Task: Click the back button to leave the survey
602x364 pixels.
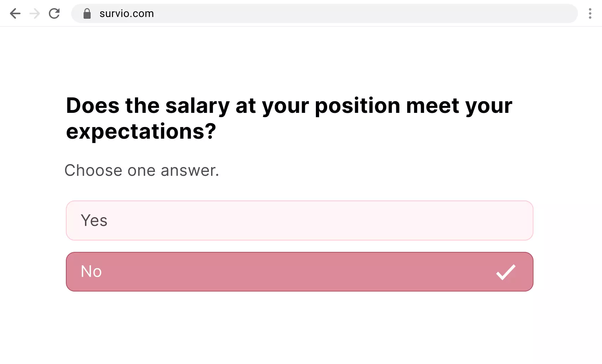Action: [x=15, y=13]
